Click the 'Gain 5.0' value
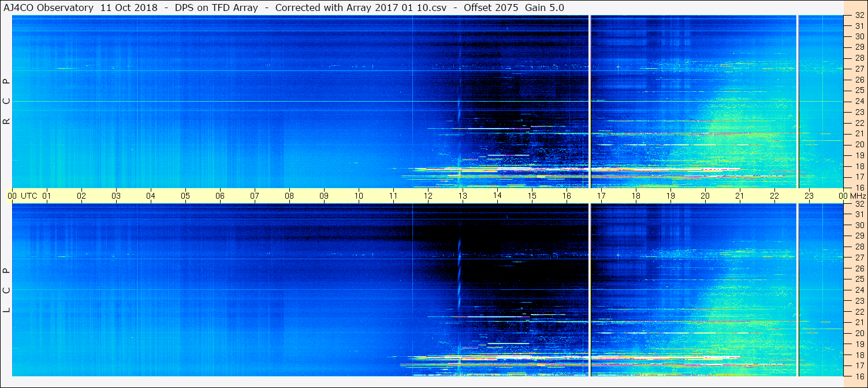The width and height of the screenshot is (868, 388). click(x=545, y=8)
